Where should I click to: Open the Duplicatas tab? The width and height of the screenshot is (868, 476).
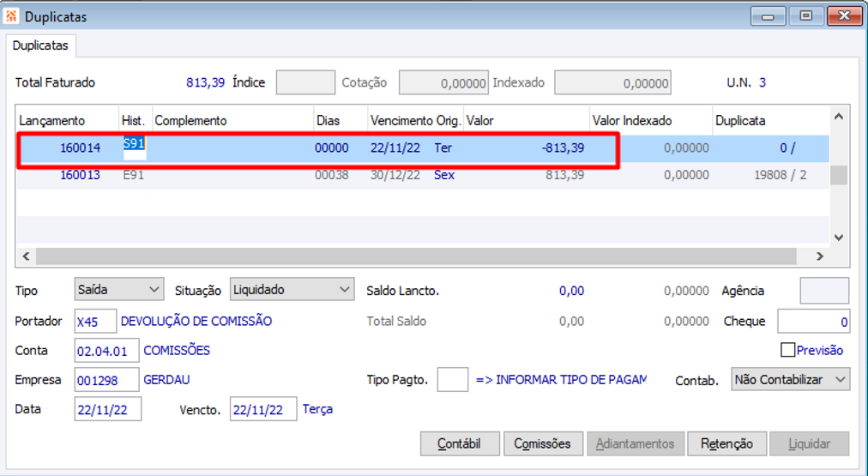pyautogui.click(x=41, y=45)
